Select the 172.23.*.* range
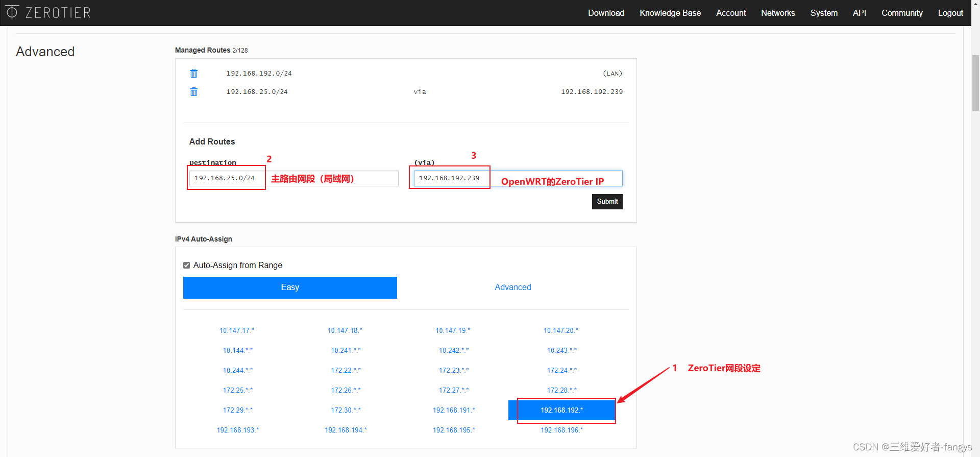 pyautogui.click(x=454, y=370)
